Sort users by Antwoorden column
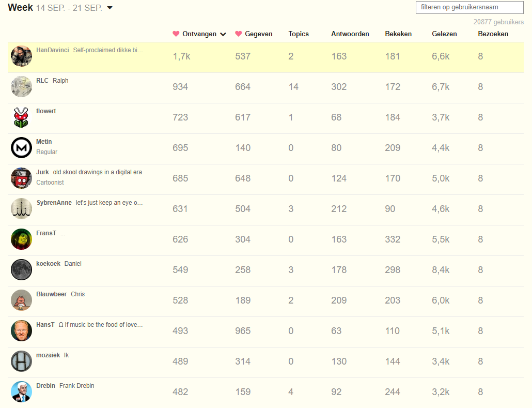 click(x=350, y=34)
